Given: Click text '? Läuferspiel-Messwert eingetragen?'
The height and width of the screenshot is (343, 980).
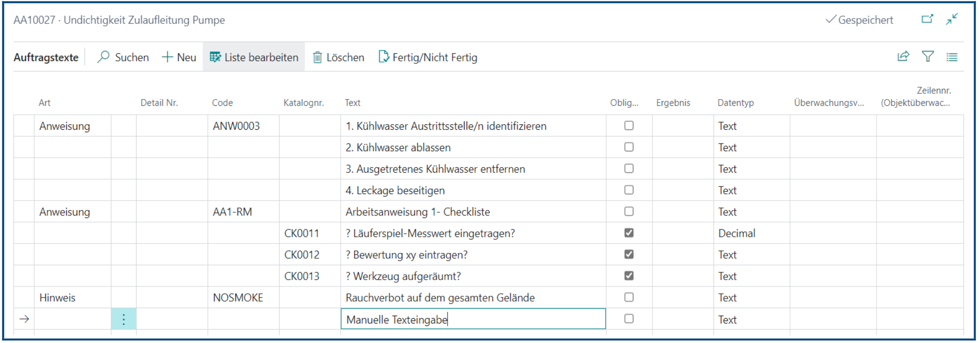Looking at the screenshot, I should tap(429, 234).
